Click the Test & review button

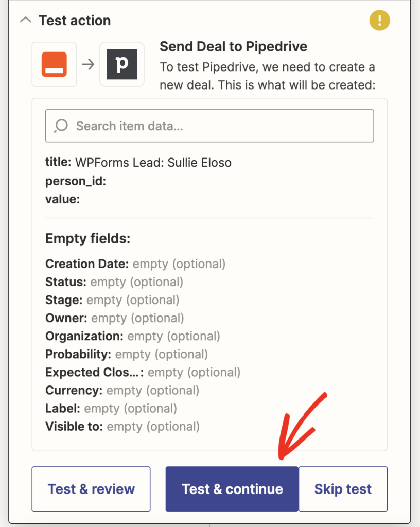(91, 489)
